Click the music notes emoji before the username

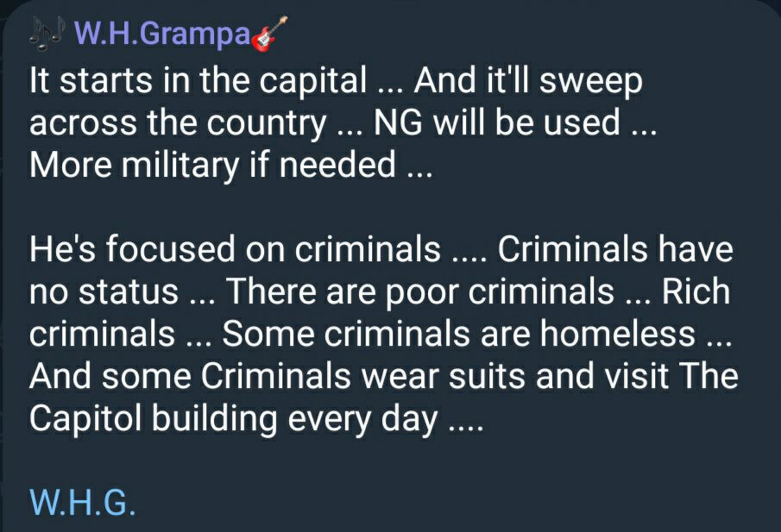(50, 36)
